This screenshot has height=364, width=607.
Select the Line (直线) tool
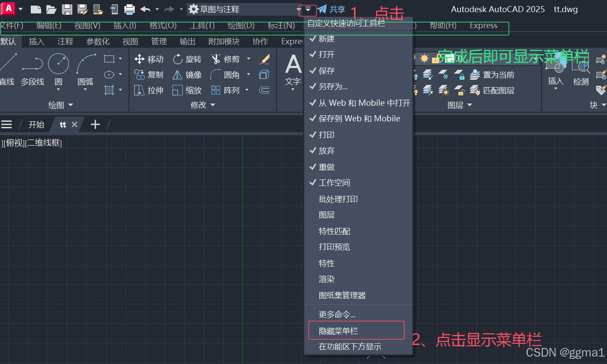[x=7, y=69]
